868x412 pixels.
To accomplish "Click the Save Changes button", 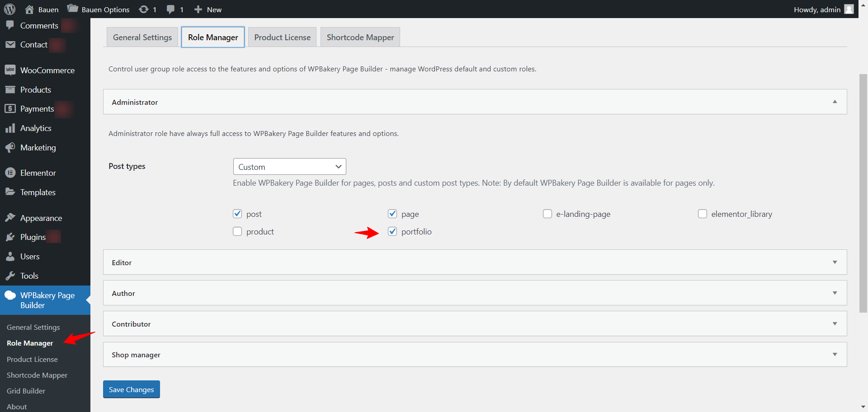I will click(x=132, y=389).
